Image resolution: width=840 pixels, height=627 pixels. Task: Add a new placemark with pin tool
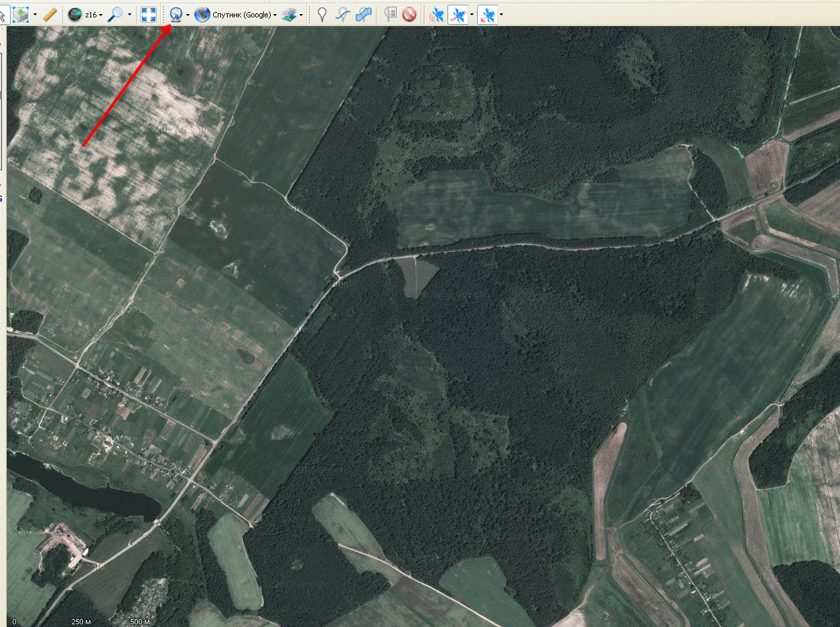322,14
